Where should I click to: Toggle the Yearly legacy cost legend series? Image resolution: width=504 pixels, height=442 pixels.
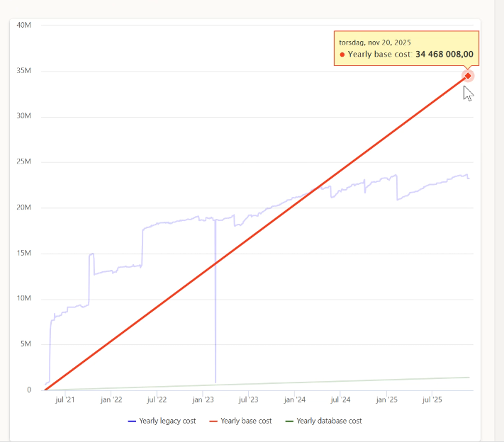click(x=167, y=421)
